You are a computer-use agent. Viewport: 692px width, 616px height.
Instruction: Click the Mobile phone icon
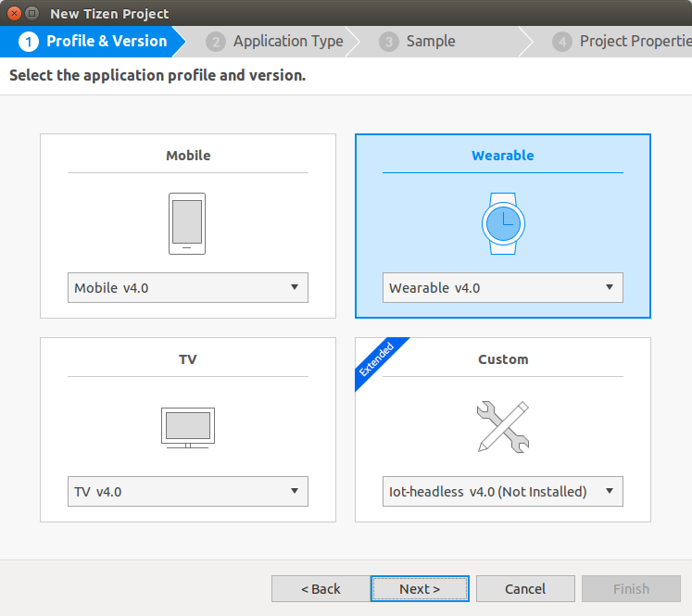coord(187,223)
